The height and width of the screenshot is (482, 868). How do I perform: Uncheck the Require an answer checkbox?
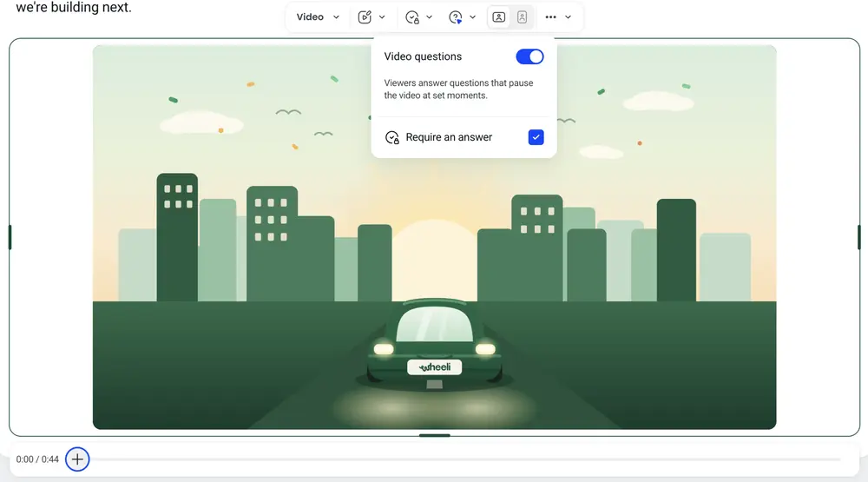click(536, 137)
